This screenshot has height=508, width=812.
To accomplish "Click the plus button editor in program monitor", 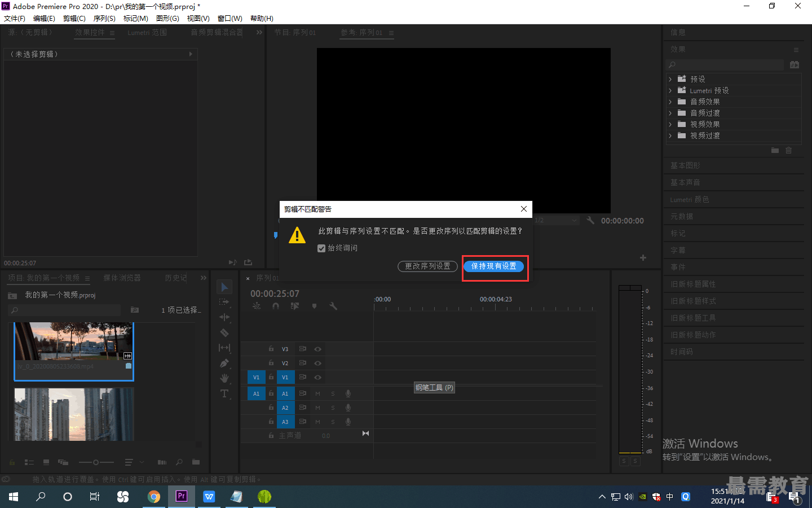I will coord(643,257).
